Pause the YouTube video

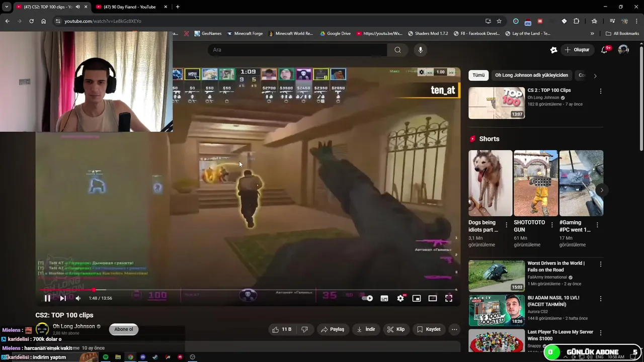(x=47, y=298)
